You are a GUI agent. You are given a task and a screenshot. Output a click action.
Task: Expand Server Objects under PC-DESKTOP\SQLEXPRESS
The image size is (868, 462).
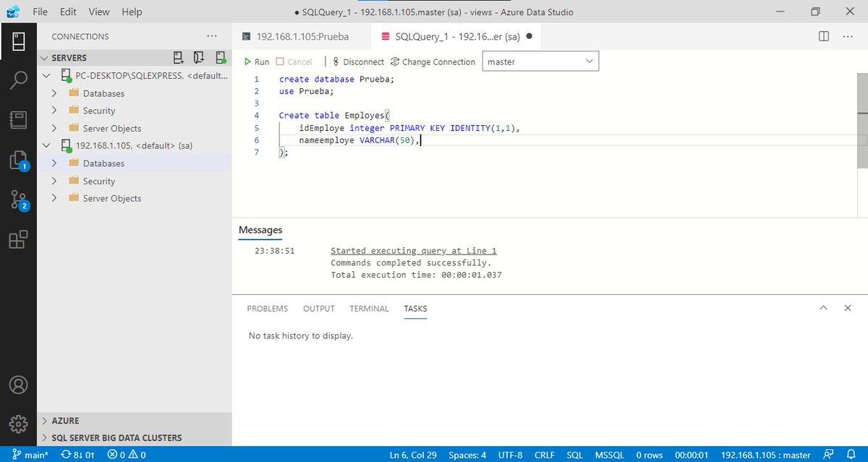54,128
